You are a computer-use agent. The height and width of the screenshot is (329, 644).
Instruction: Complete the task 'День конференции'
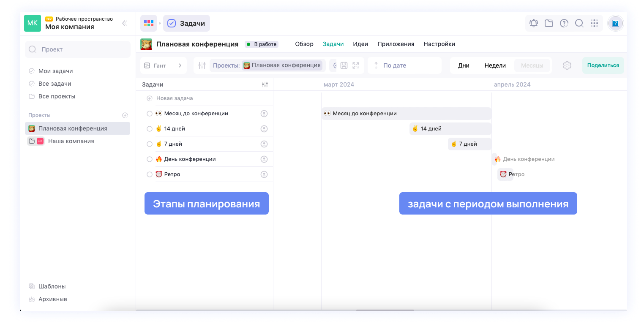pos(149,159)
